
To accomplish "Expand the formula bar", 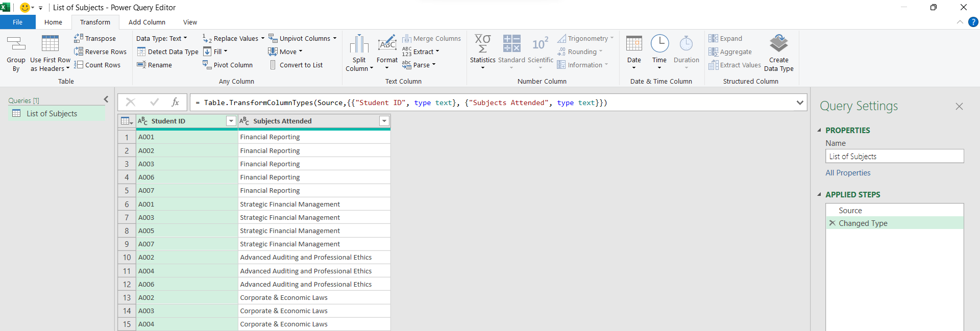I will [x=799, y=103].
